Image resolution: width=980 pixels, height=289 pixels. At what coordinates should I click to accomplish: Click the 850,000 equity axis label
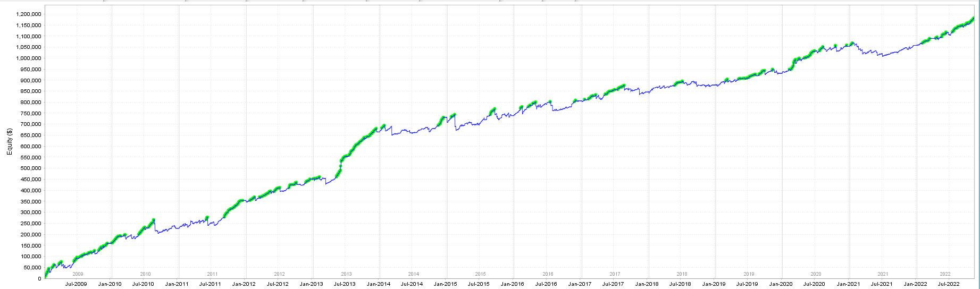click(x=31, y=91)
